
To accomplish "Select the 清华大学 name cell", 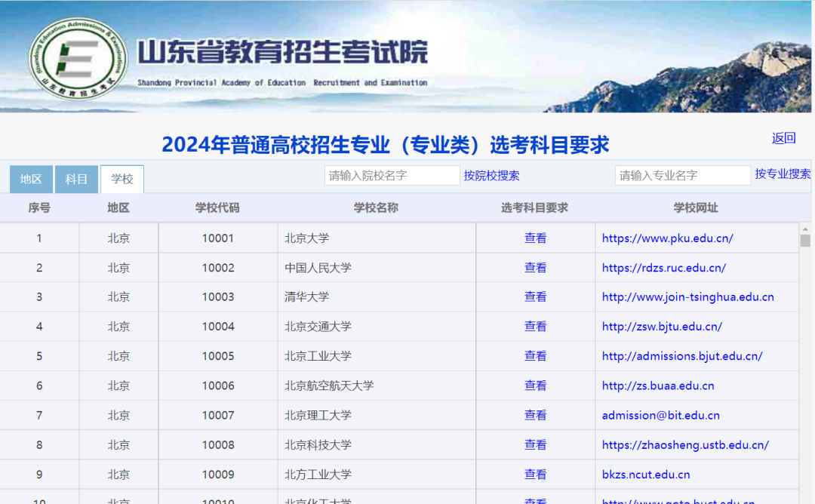I will pos(377,297).
